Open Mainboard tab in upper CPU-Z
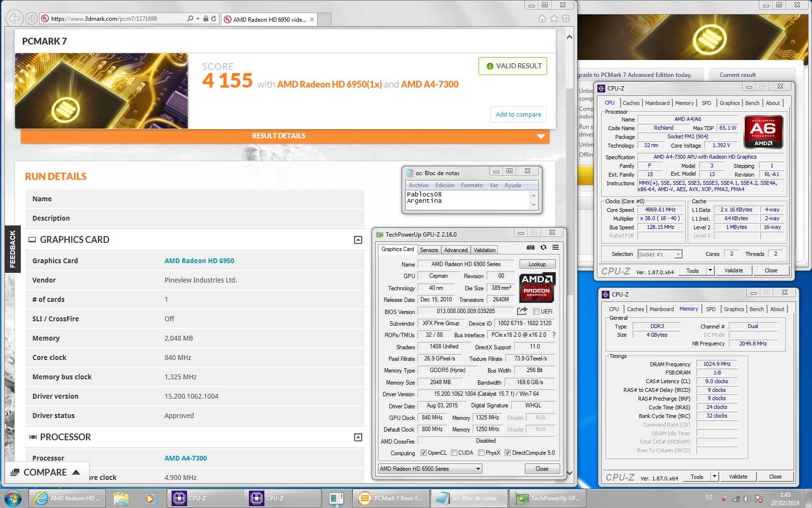 [657, 103]
